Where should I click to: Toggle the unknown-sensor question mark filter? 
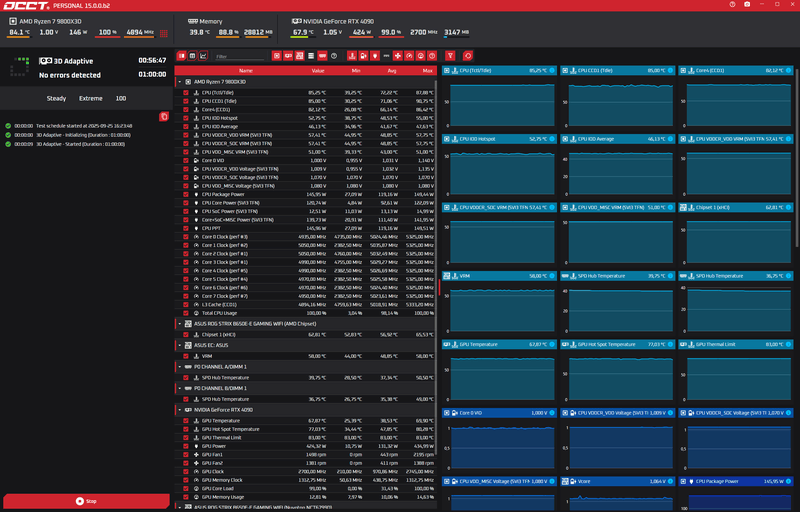[334, 56]
